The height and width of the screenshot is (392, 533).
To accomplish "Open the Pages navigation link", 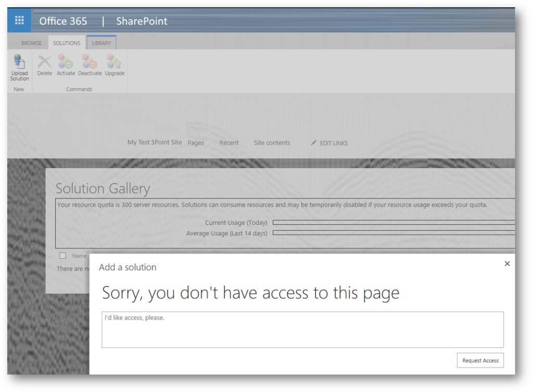I will click(196, 142).
